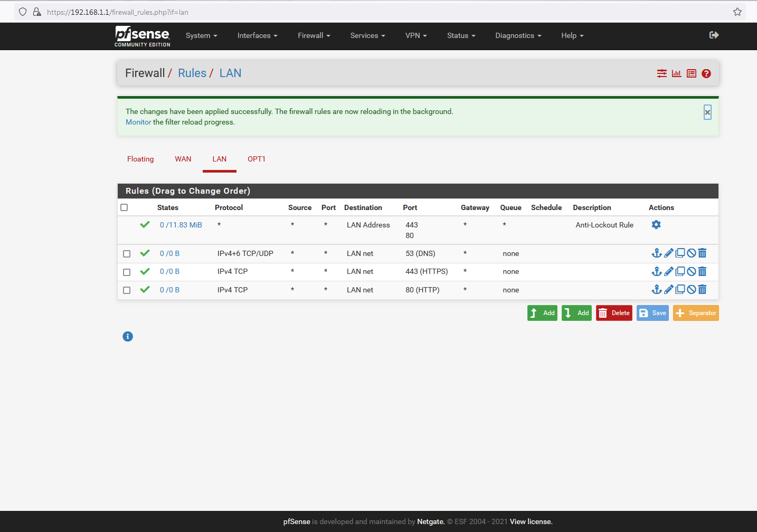Expand the Status menu
Screen dimensions: 757x532
coord(461,36)
